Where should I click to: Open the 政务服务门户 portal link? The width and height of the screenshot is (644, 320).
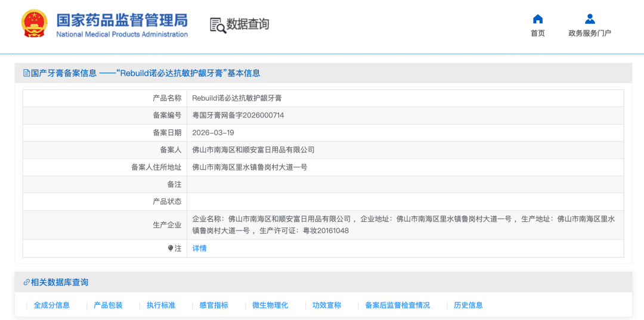pyautogui.click(x=590, y=33)
